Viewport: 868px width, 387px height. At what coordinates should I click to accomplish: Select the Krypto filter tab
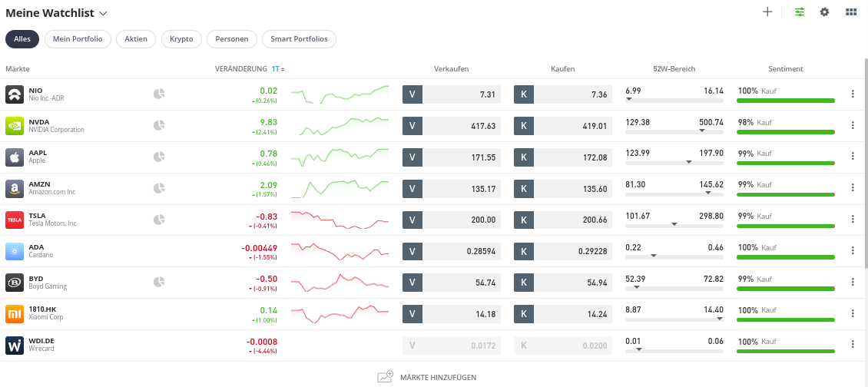tap(181, 39)
